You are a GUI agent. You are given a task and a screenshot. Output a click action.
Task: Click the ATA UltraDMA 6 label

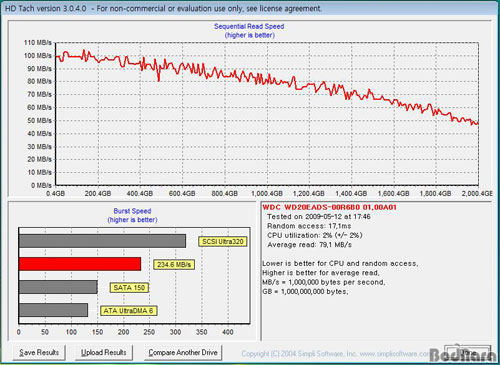click(128, 311)
